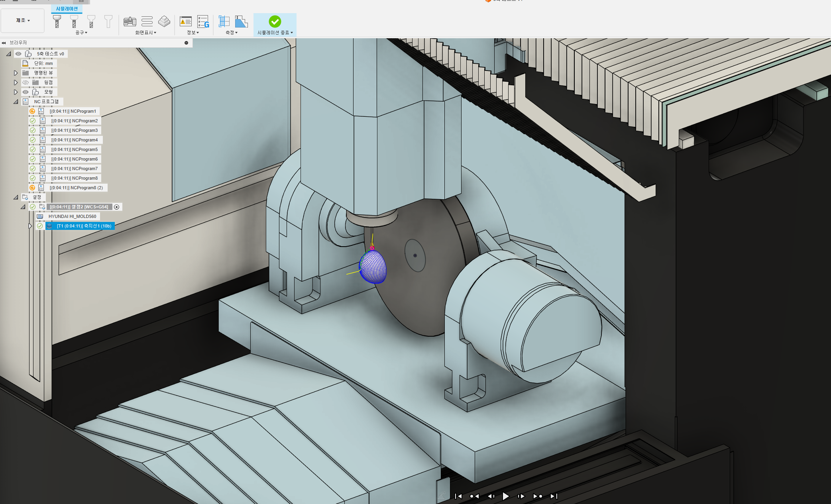
Task: Collapse the NC 프로그램 tree node
Action: click(x=16, y=102)
